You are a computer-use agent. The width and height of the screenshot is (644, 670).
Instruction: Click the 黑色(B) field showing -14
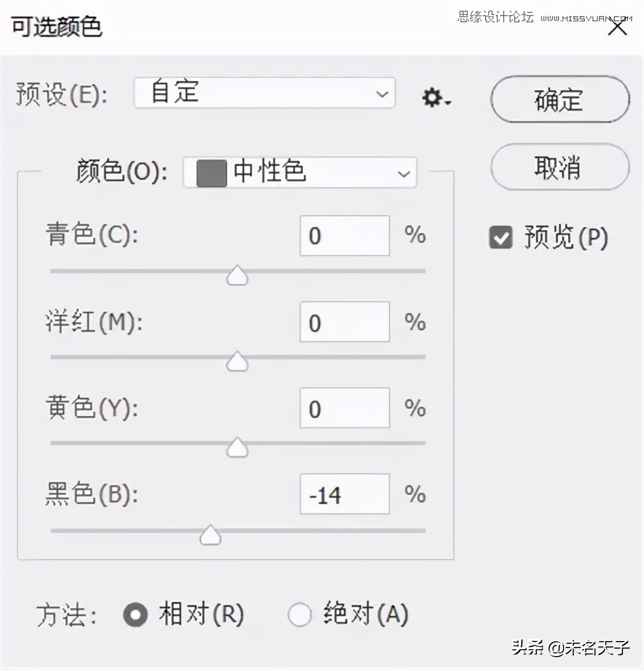coord(344,494)
